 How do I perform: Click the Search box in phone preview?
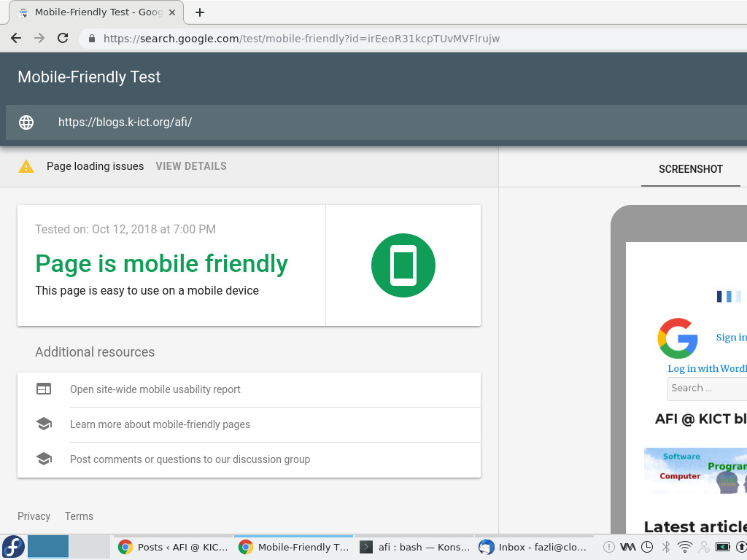pyautogui.click(x=707, y=388)
